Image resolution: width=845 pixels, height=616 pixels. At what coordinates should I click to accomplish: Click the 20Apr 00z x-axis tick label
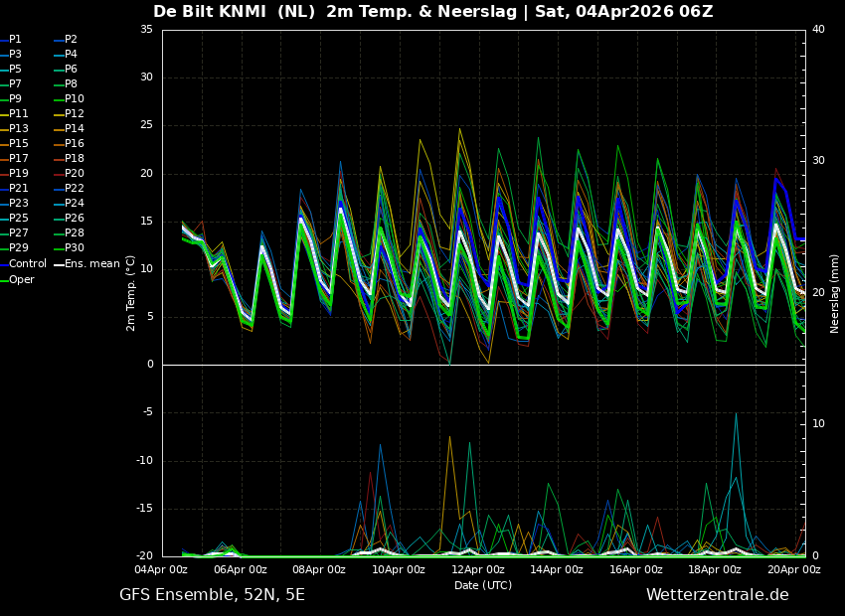click(x=793, y=570)
